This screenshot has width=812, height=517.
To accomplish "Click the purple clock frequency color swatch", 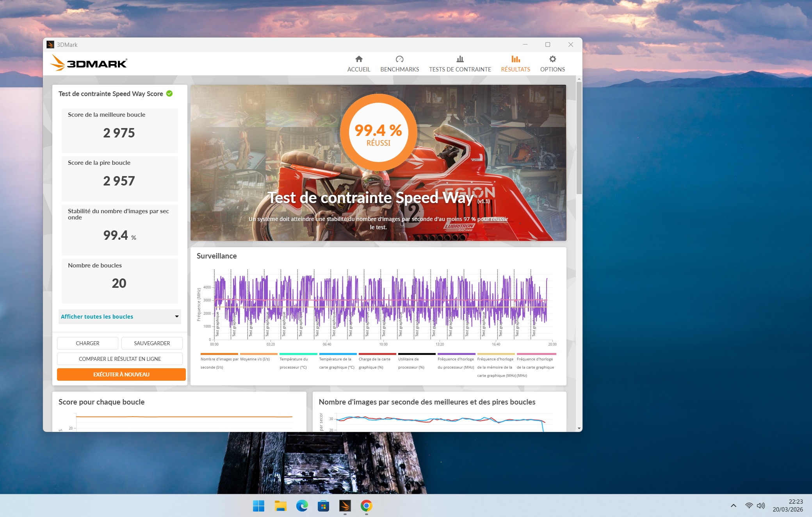I will pos(456,354).
